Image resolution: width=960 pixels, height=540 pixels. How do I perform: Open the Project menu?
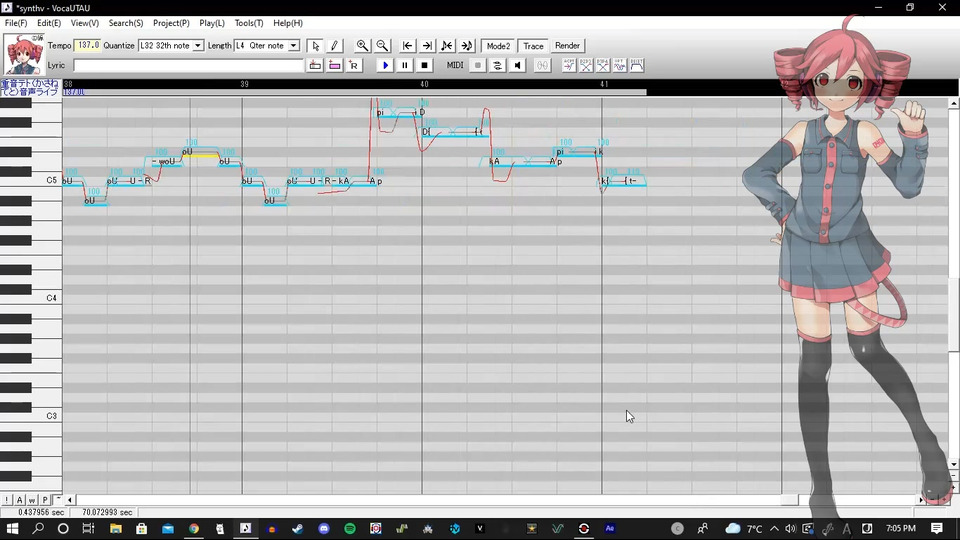(x=171, y=23)
